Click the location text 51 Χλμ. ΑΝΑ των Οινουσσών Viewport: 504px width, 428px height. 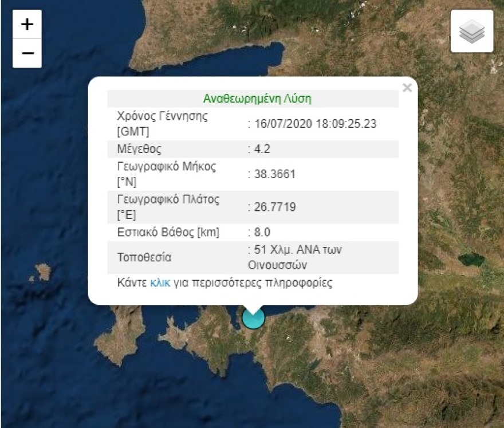(x=295, y=256)
